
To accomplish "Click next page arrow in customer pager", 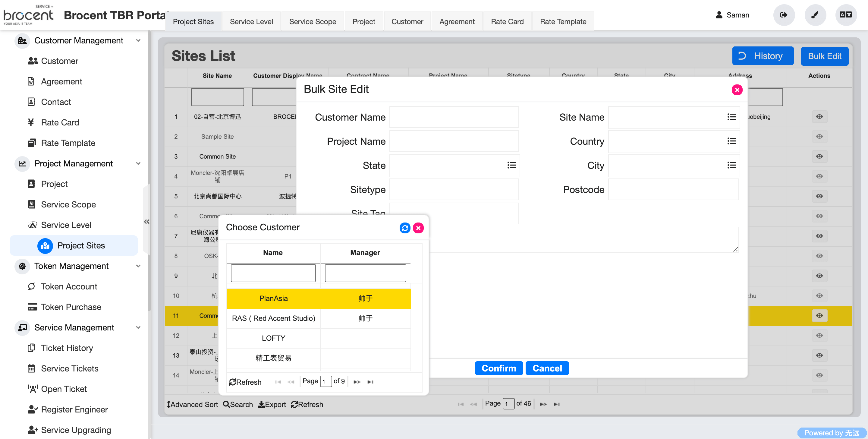I will click(x=357, y=382).
